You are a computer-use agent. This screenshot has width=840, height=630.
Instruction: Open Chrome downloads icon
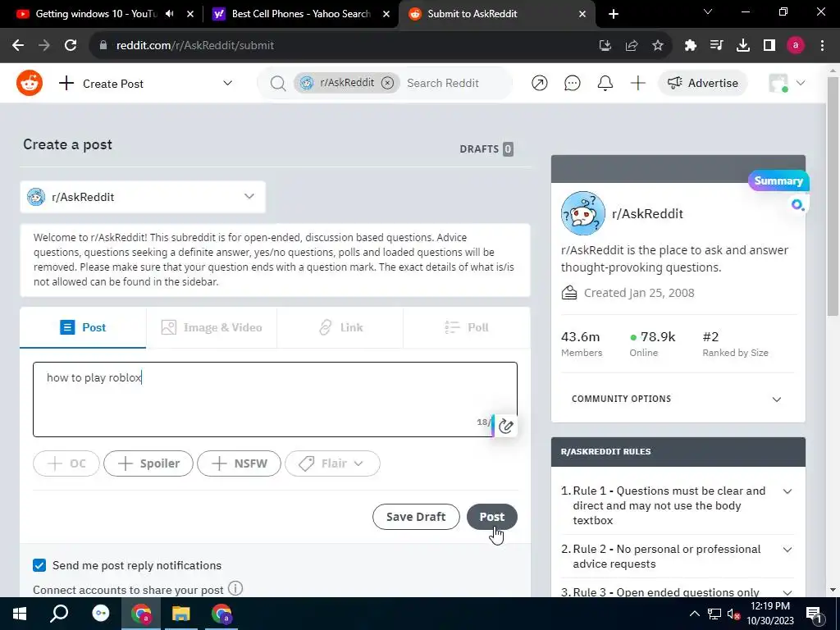(742, 46)
